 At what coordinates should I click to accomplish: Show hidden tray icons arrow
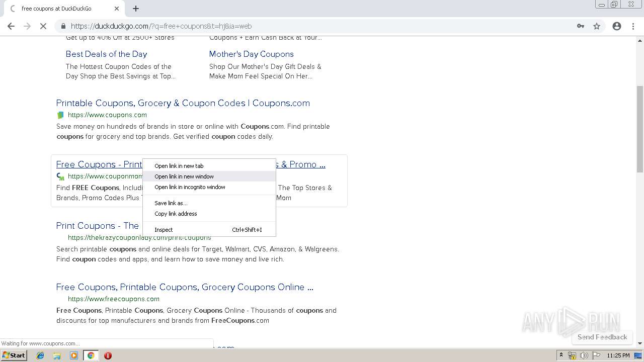point(561,355)
